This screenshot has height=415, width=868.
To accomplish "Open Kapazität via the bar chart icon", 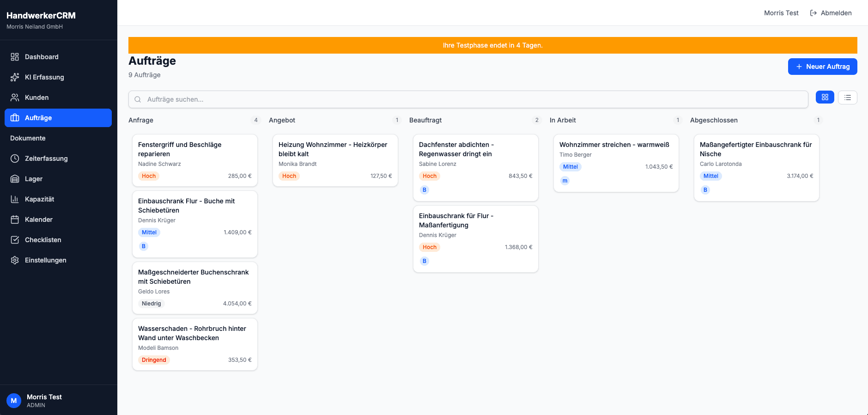I will (15, 199).
